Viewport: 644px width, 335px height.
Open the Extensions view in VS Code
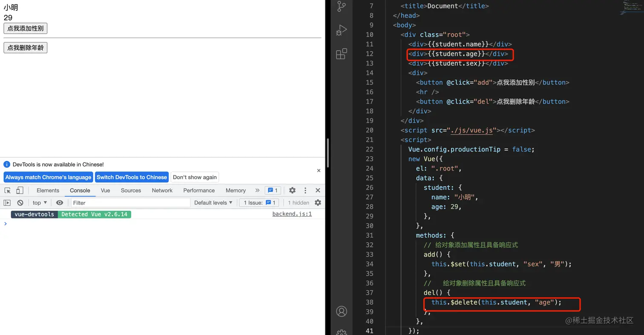point(342,54)
